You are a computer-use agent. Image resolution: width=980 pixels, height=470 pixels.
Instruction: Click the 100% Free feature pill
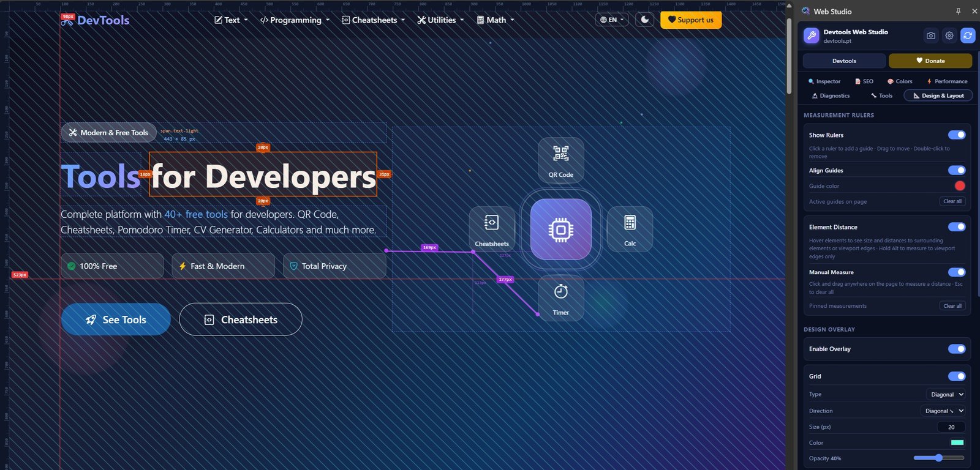(x=112, y=266)
